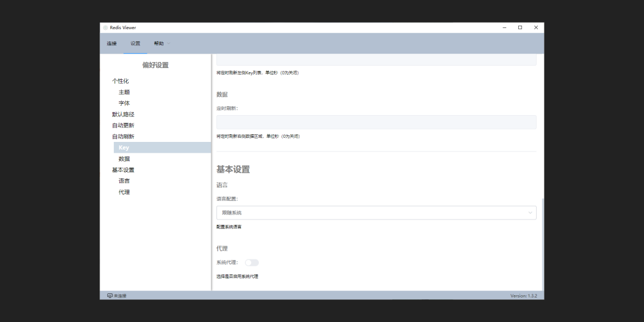The width and height of the screenshot is (644, 322).
Task: Click the 选择是否启用系统代理 hint text
Action: point(237,277)
